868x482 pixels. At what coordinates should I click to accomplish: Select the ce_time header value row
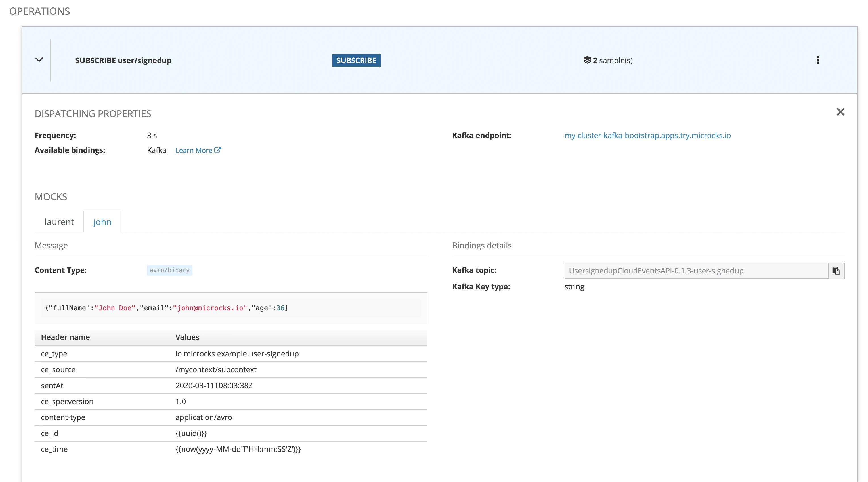[238, 449]
